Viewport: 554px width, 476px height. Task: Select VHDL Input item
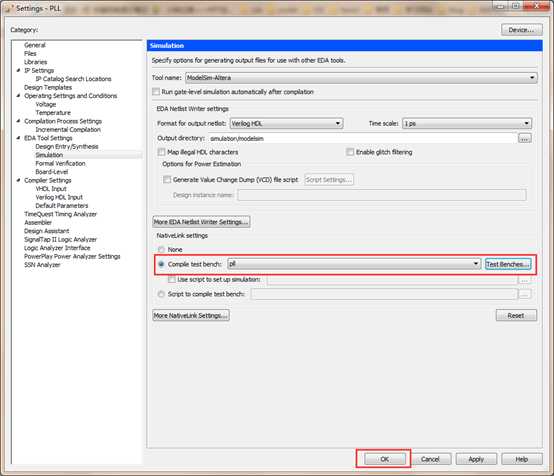[51, 189]
